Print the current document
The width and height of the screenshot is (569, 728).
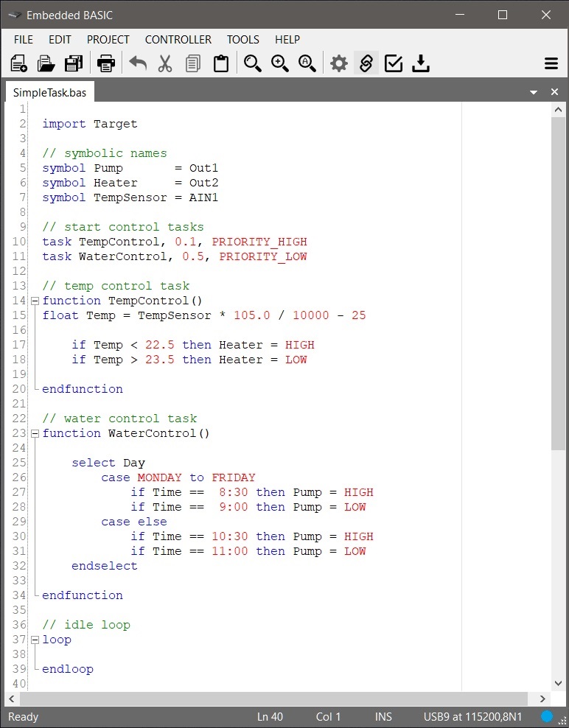pos(106,63)
